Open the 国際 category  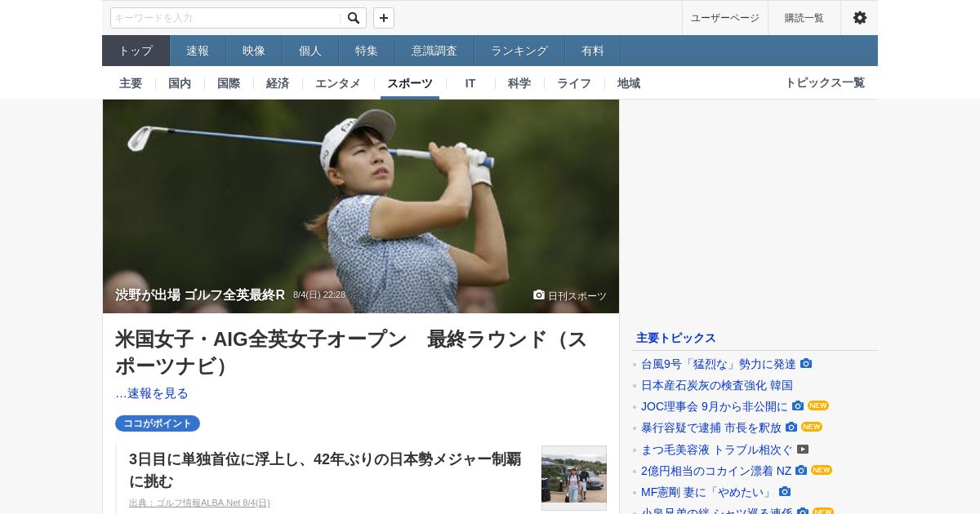tap(229, 83)
